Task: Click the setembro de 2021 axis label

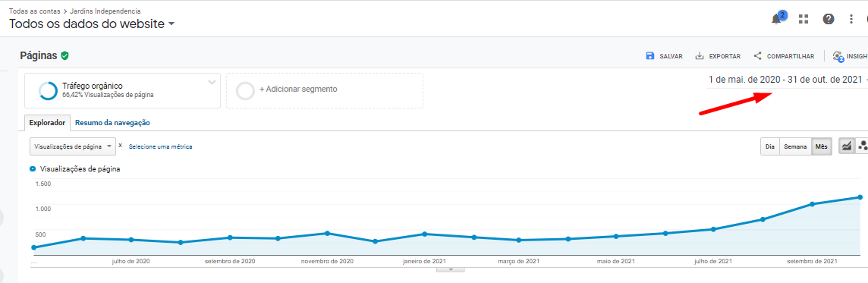Action: coord(811,261)
